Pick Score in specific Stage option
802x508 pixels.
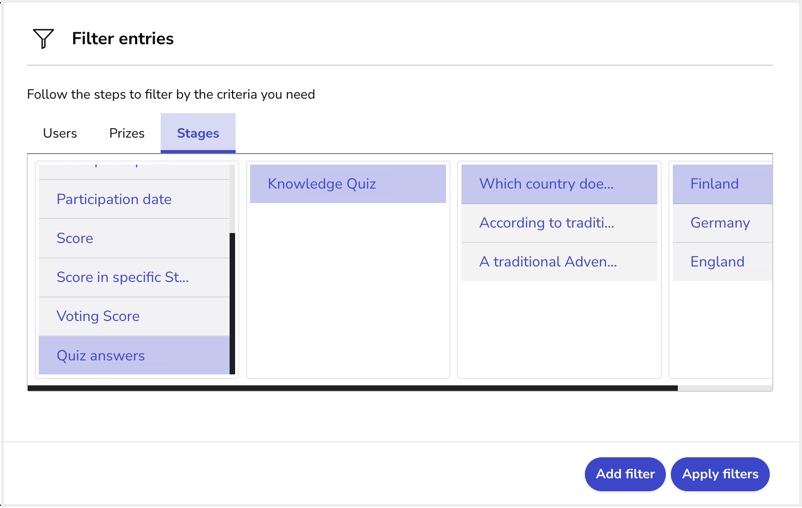134,277
